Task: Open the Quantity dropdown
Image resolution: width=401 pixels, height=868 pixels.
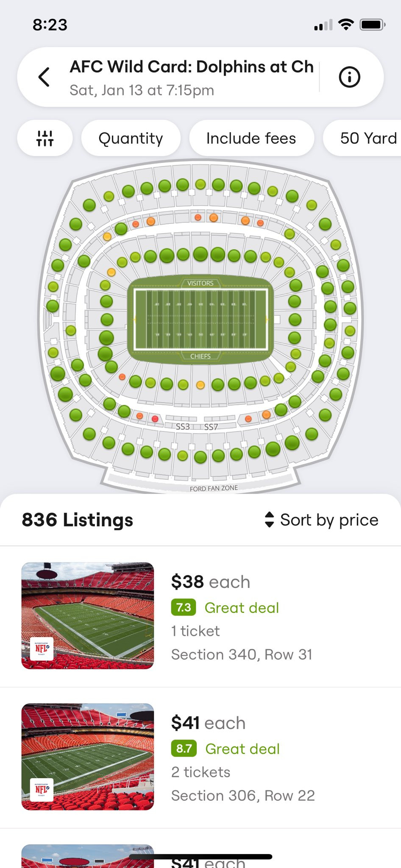Action: [131, 138]
